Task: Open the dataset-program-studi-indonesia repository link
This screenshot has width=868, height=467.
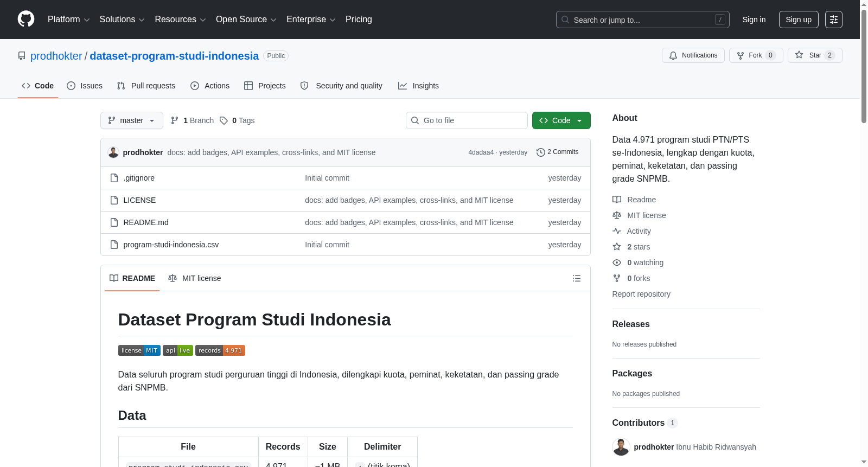Action: coord(174,56)
